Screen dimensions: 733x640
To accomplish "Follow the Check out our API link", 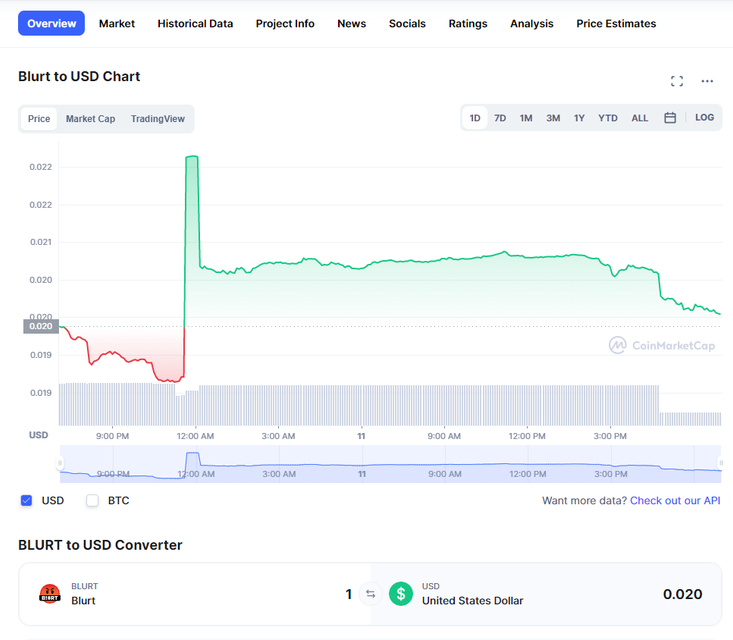I will 675,501.
